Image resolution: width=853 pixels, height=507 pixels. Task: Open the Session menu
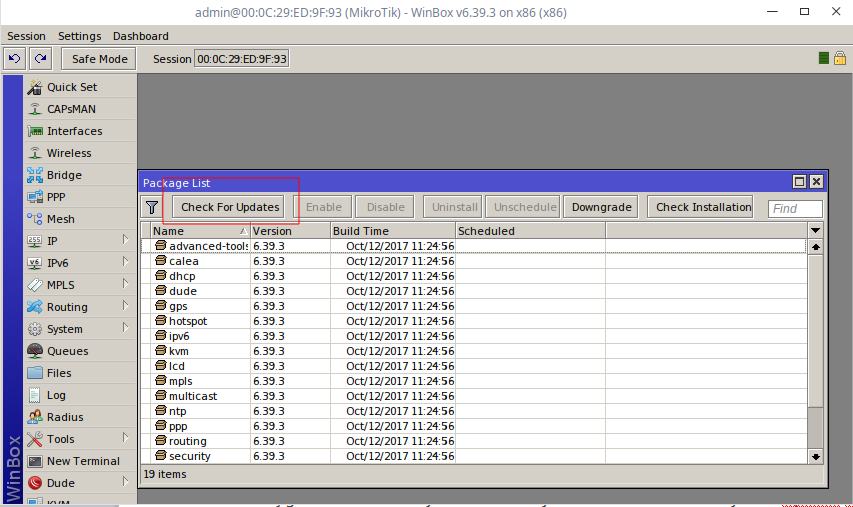click(26, 36)
